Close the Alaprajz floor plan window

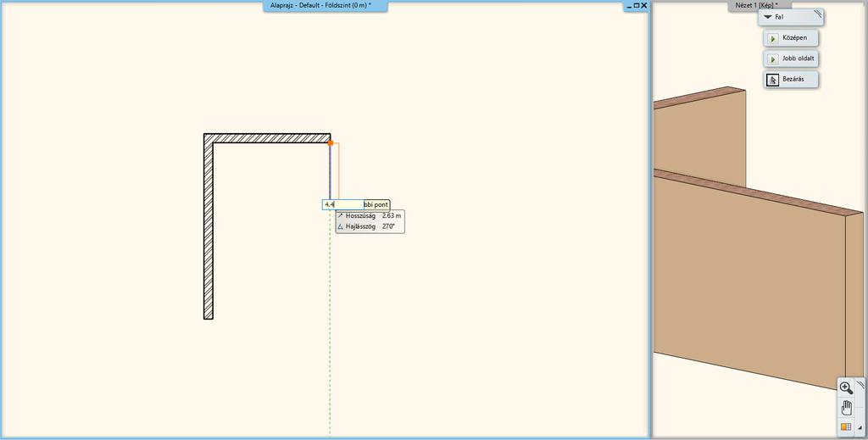644,6
